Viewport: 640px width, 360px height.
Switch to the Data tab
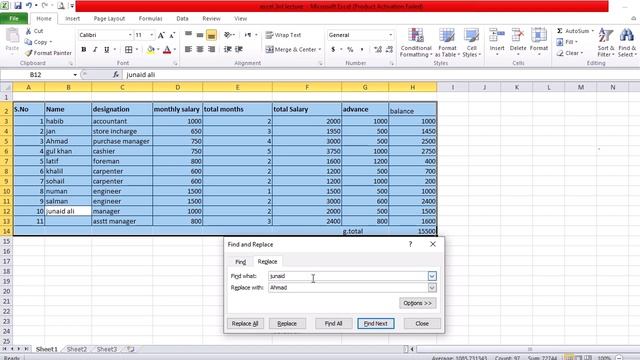tap(182, 18)
